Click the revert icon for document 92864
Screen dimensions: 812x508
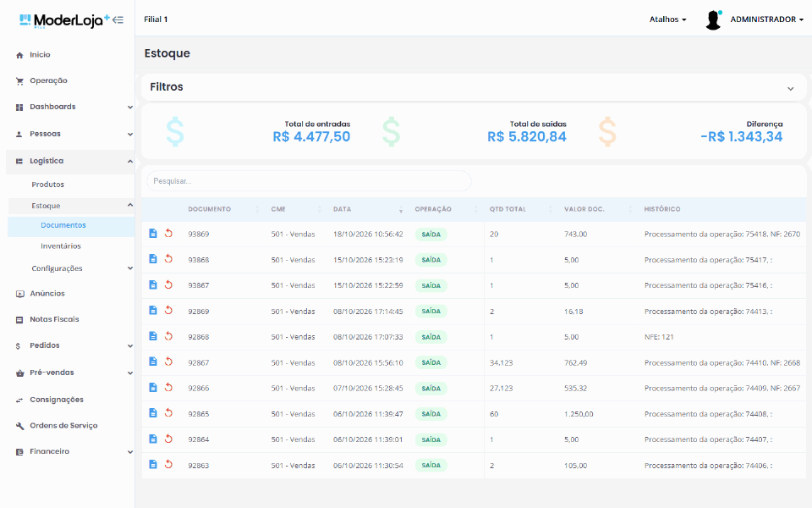coord(168,439)
